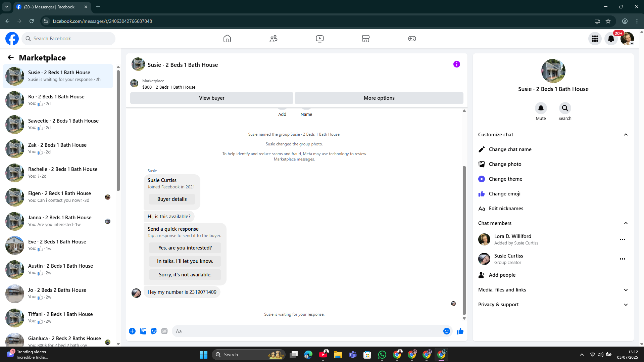Mute the conversation using the bell icon
Image resolution: width=644 pixels, height=362 pixels.
pyautogui.click(x=541, y=108)
